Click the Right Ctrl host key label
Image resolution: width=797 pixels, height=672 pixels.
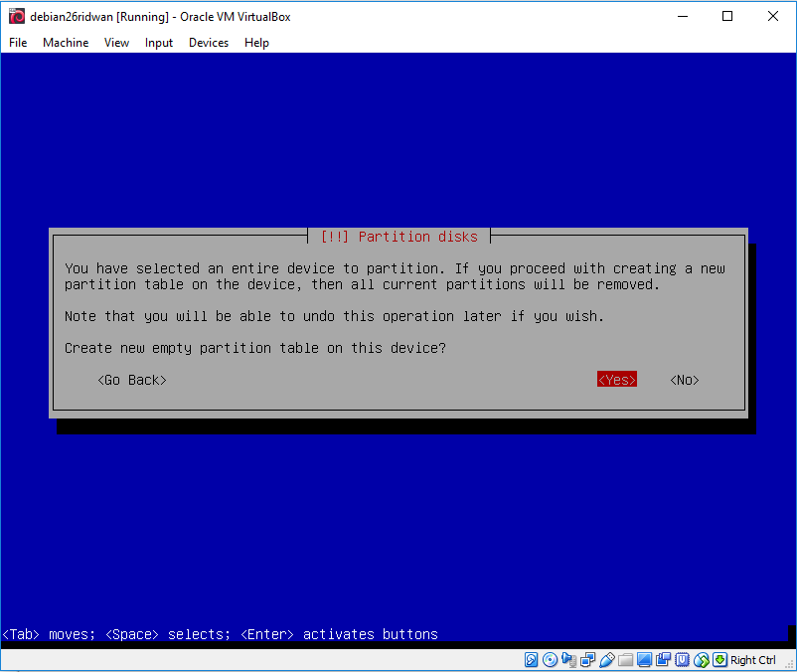click(753, 660)
